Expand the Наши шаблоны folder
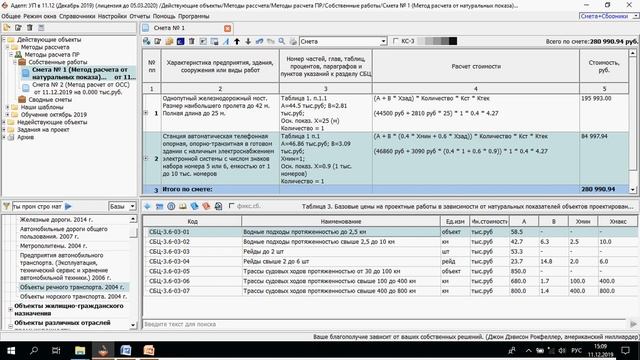 (8, 107)
